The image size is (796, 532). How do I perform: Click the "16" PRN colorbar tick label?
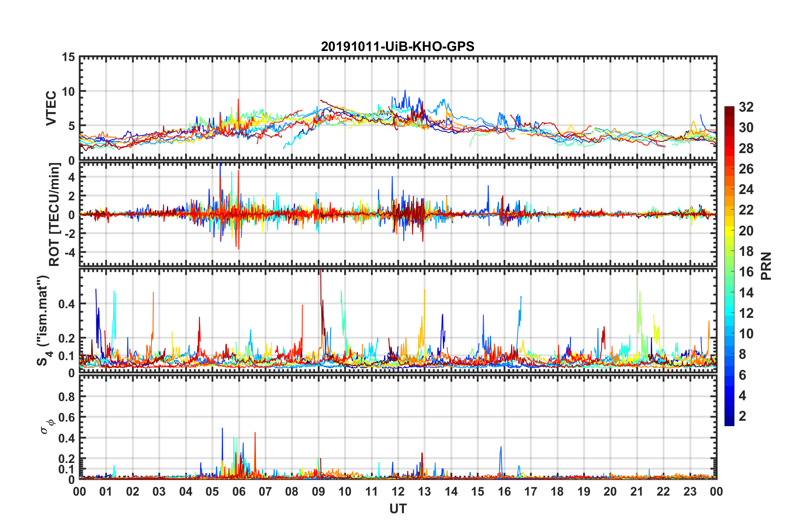[746, 272]
